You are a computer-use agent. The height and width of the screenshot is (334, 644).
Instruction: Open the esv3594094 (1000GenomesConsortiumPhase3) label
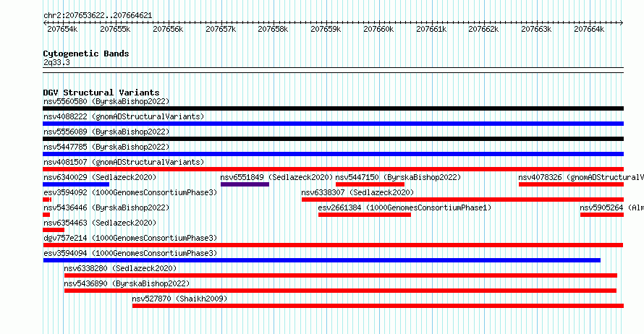pos(130,253)
